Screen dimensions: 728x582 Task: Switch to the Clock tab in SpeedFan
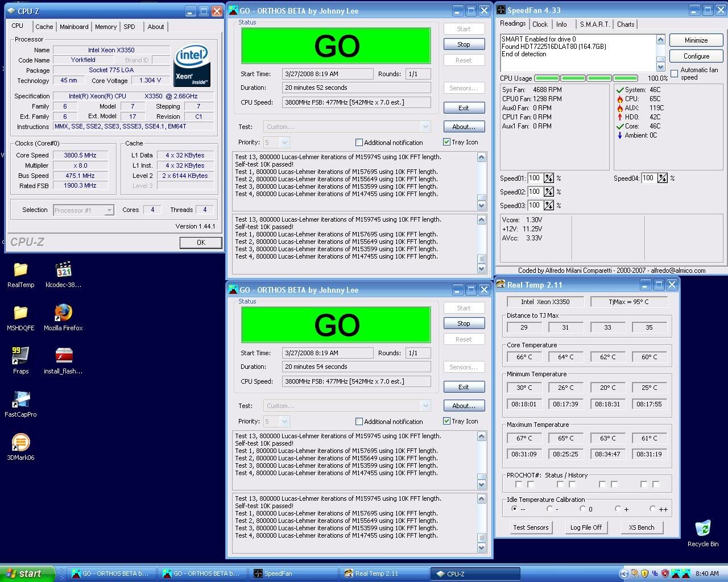(x=540, y=24)
